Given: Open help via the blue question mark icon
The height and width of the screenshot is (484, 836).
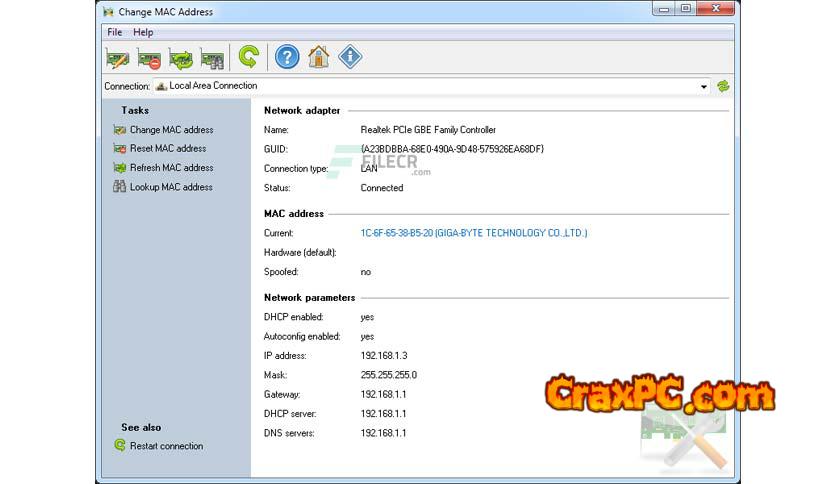Looking at the screenshot, I should (x=287, y=57).
